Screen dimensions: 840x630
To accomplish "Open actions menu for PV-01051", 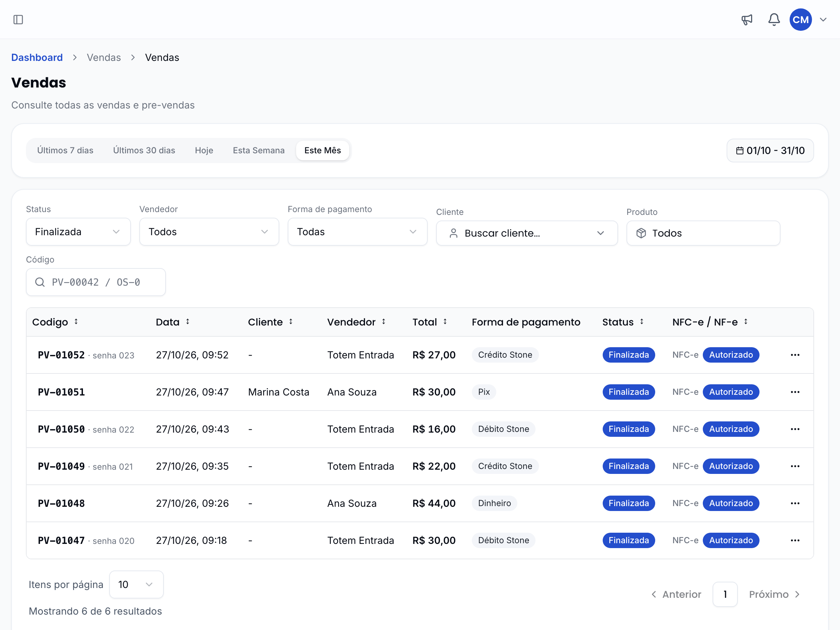I will (795, 392).
